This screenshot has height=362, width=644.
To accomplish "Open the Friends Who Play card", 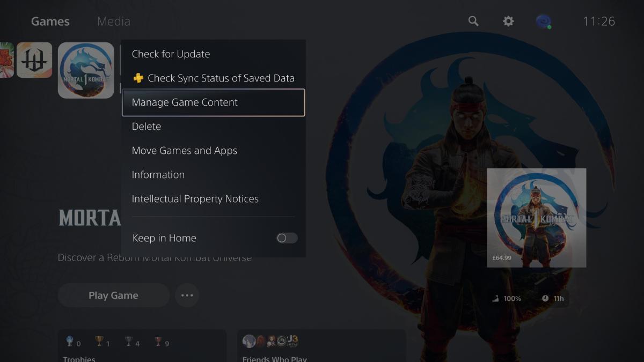I will (321, 346).
